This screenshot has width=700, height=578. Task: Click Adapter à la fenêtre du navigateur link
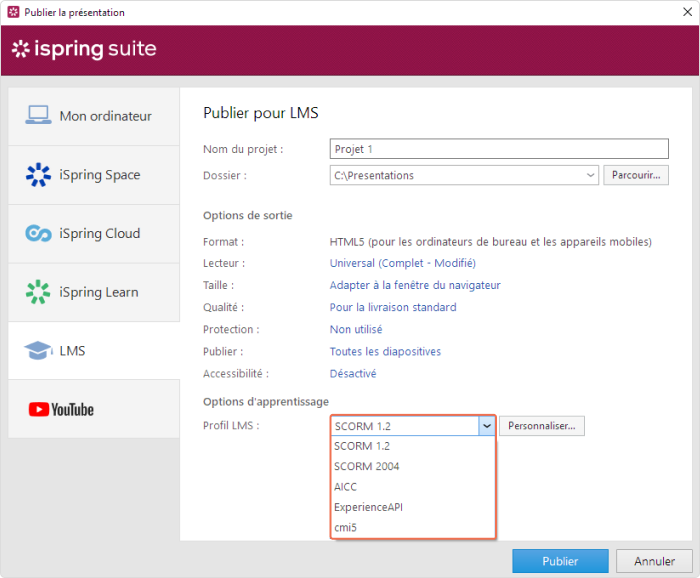coord(415,285)
